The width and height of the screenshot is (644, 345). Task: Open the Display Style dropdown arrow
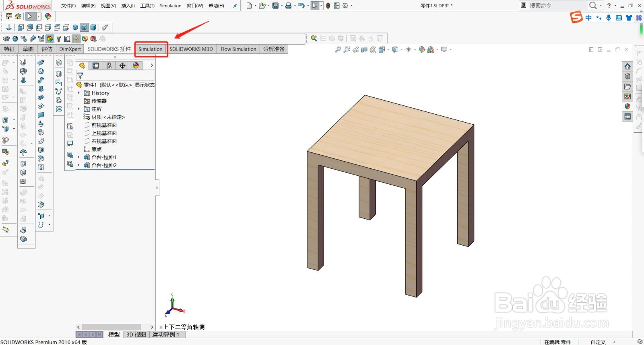coord(401,49)
